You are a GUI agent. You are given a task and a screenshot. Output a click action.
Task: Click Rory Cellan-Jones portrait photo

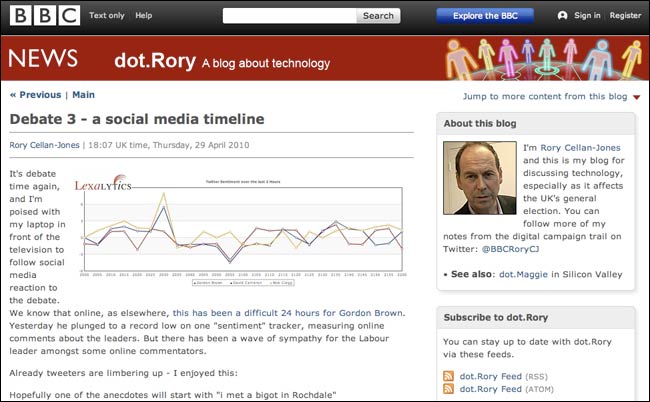480,178
